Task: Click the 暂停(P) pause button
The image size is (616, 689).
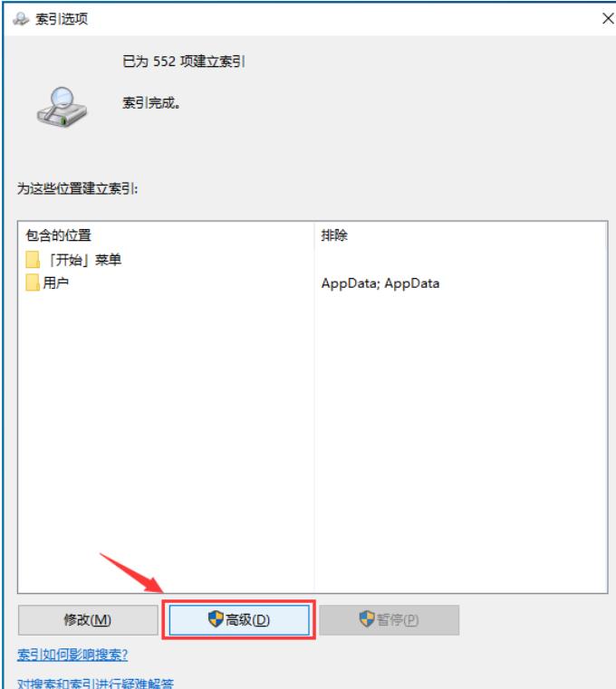Action: [x=390, y=620]
